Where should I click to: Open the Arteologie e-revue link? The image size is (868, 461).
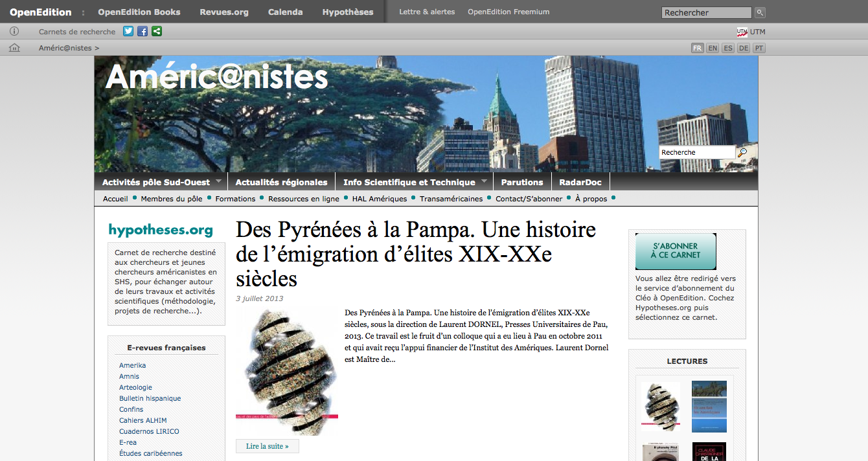click(x=135, y=387)
